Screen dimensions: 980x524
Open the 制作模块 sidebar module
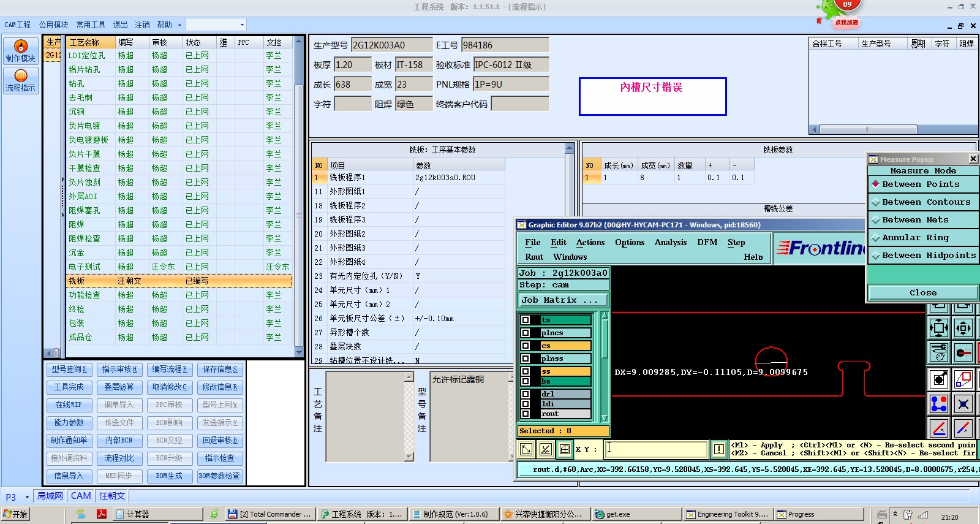(x=21, y=51)
